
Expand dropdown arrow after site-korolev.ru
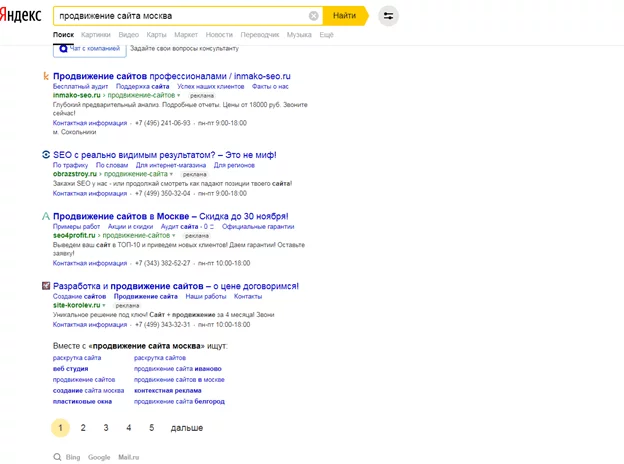(x=104, y=305)
